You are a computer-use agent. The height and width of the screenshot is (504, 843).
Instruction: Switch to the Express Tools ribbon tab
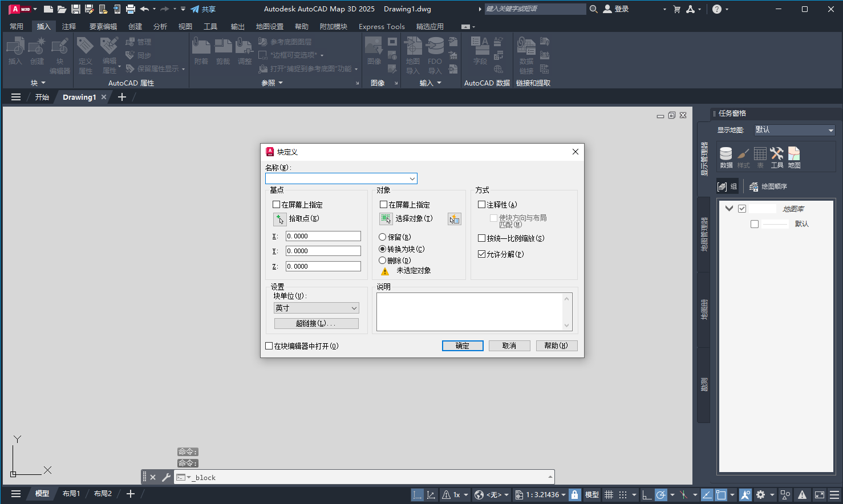click(381, 26)
